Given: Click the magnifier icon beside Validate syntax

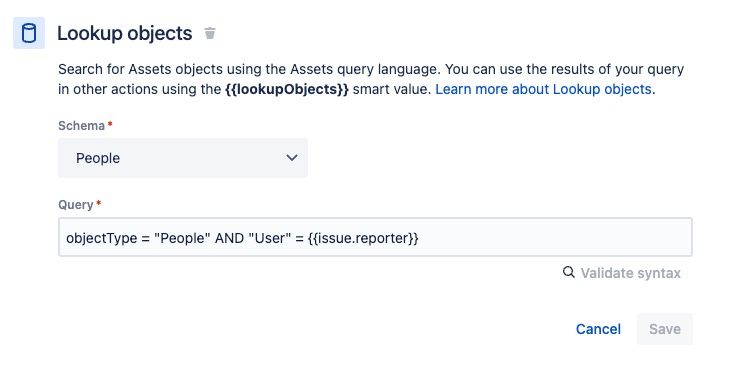Looking at the screenshot, I should point(569,272).
